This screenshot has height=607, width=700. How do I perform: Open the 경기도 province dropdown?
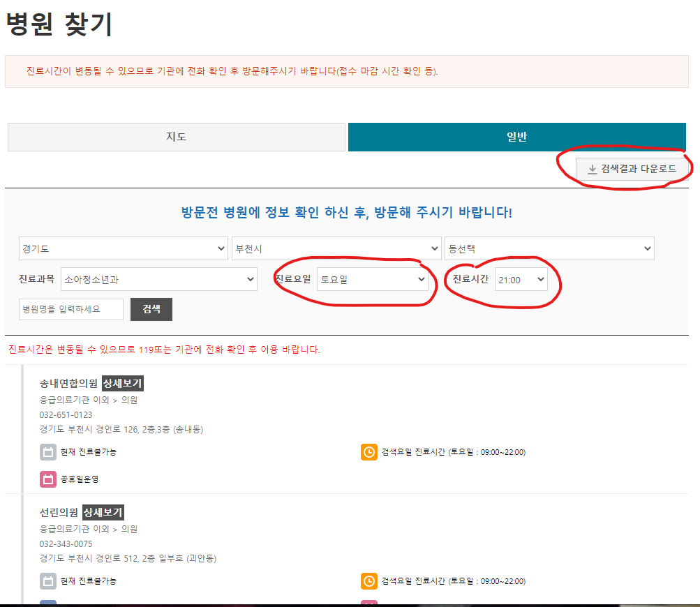pos(123,248)
